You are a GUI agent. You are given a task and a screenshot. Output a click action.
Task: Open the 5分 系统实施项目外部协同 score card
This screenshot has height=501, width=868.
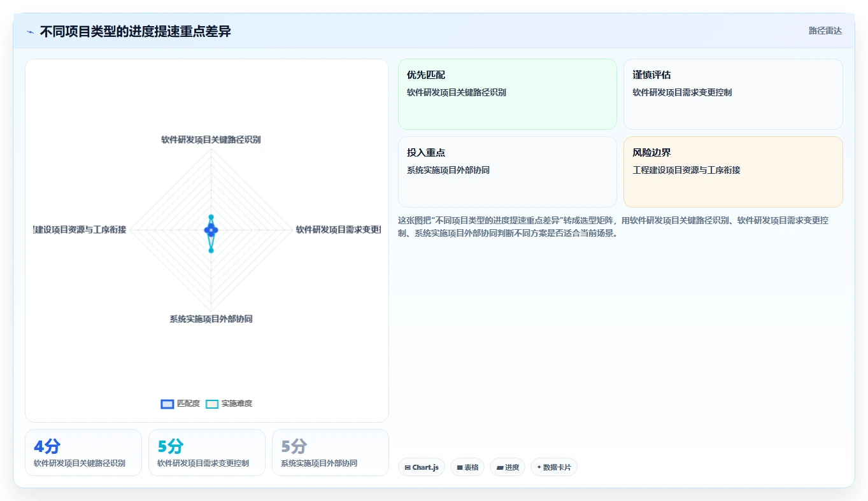331,453
